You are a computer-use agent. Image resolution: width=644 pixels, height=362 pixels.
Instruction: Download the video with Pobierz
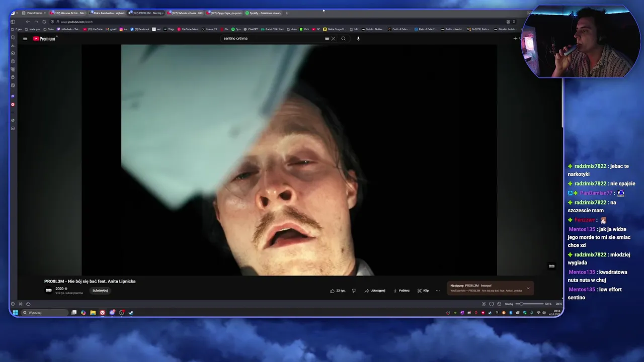pos(401,291)
